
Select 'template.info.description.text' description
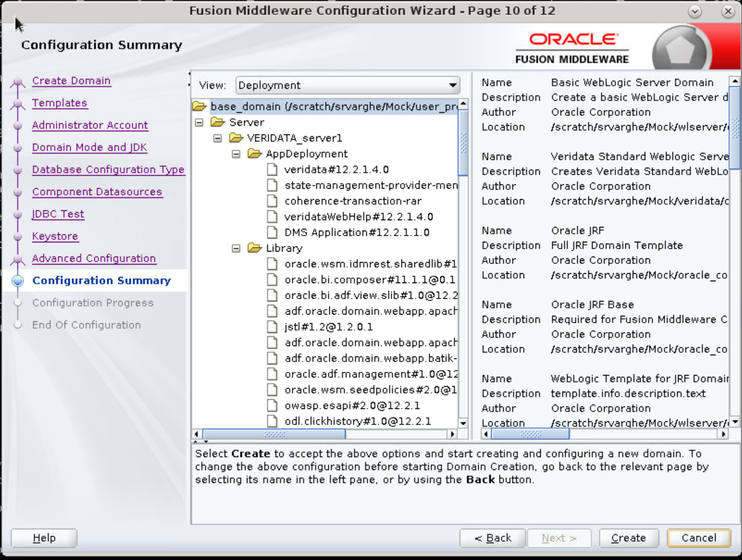(628, 393)
